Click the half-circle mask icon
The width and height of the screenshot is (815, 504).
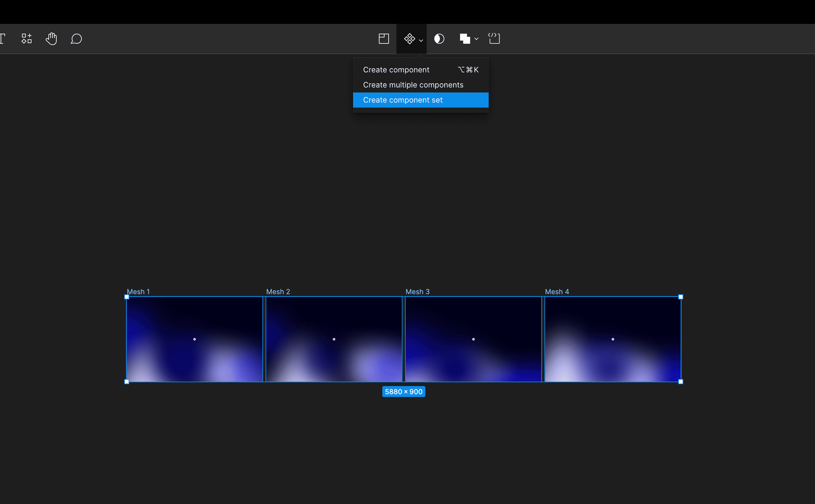point(439,39)
